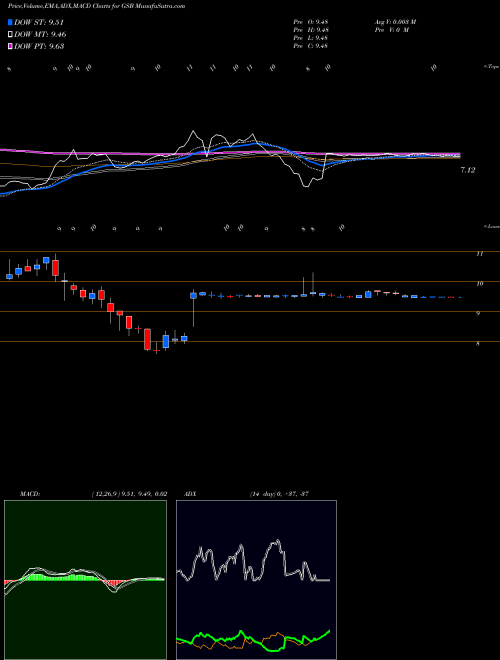Click the 'MACD:' panel heading
Viewport: 500px width, 660px height.
tap(29, 494)
